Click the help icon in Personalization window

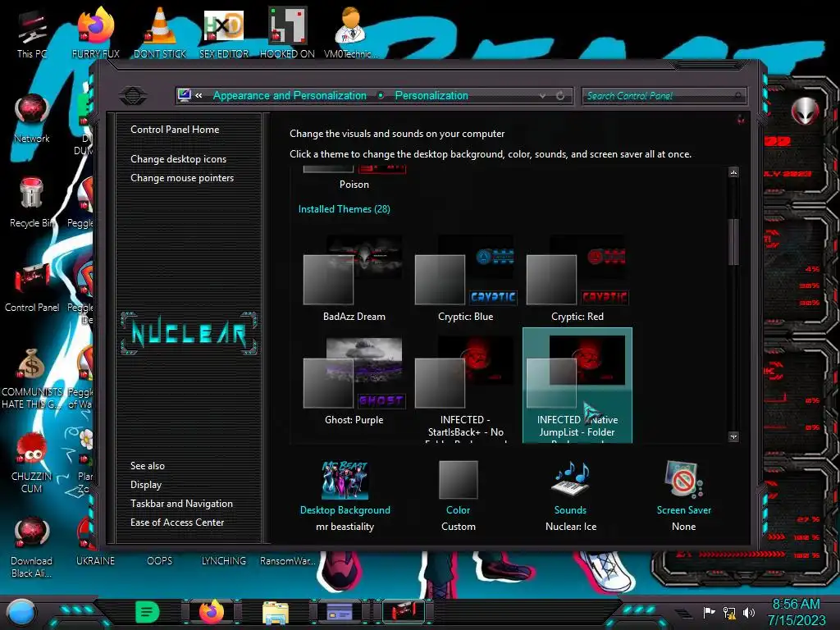click(741, 119)
